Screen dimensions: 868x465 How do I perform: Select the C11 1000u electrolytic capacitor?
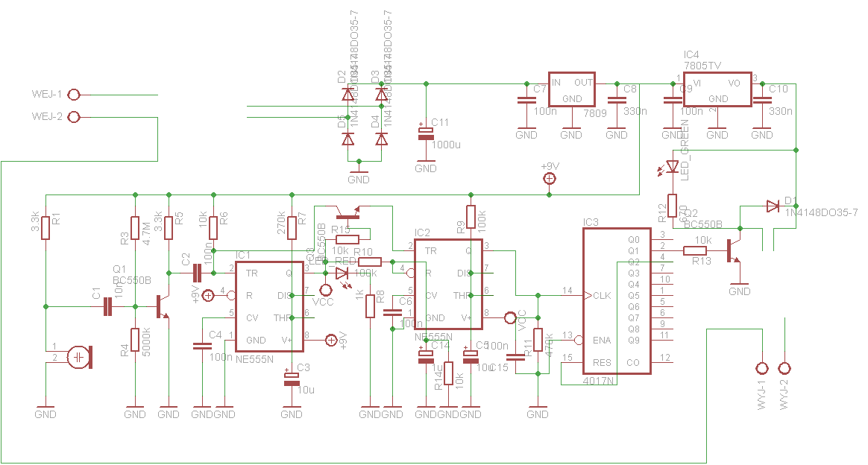(426, 133)
